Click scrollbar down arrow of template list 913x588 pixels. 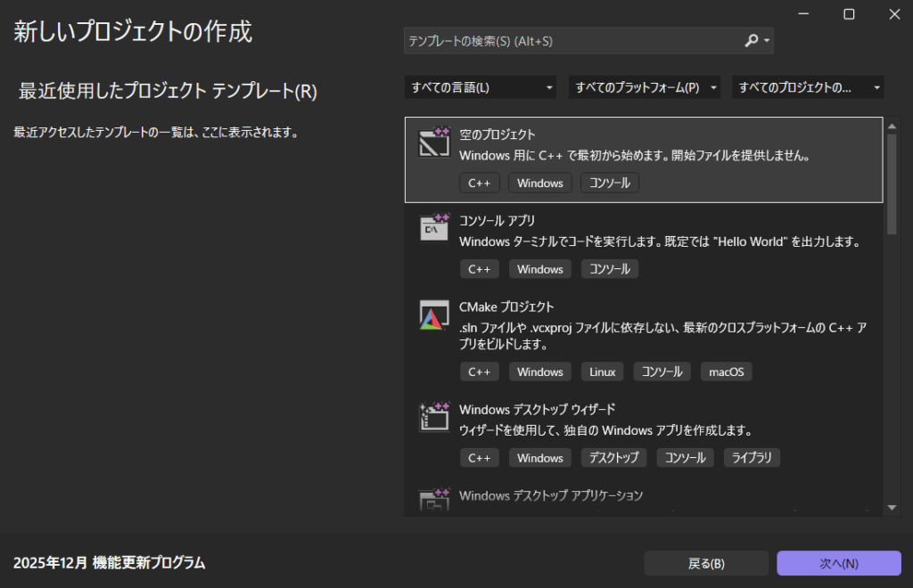(892, 508)
